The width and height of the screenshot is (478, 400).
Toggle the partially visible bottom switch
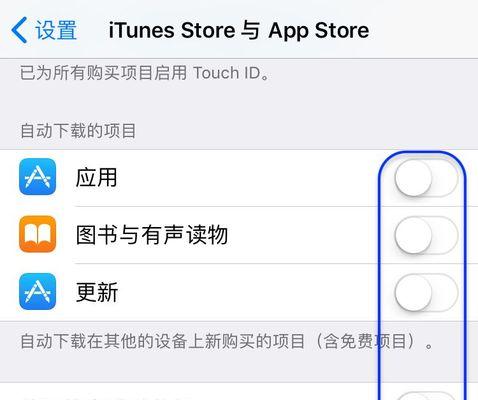tap(426, 396)
